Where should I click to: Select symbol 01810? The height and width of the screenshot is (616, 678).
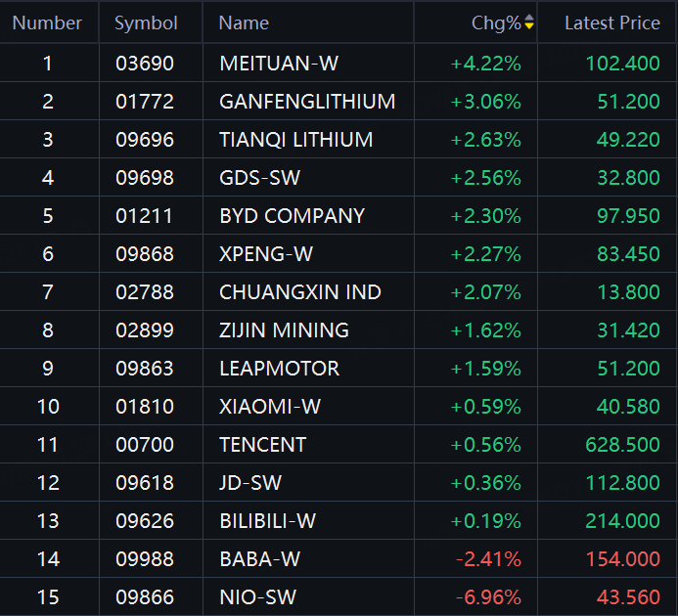(x=145, y=407)
